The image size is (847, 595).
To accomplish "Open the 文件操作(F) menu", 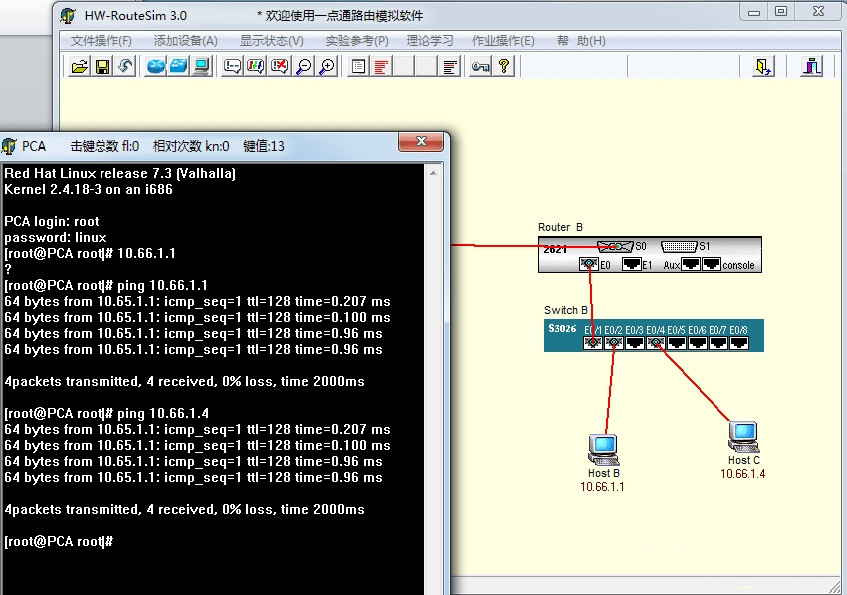I will (101, 41).
